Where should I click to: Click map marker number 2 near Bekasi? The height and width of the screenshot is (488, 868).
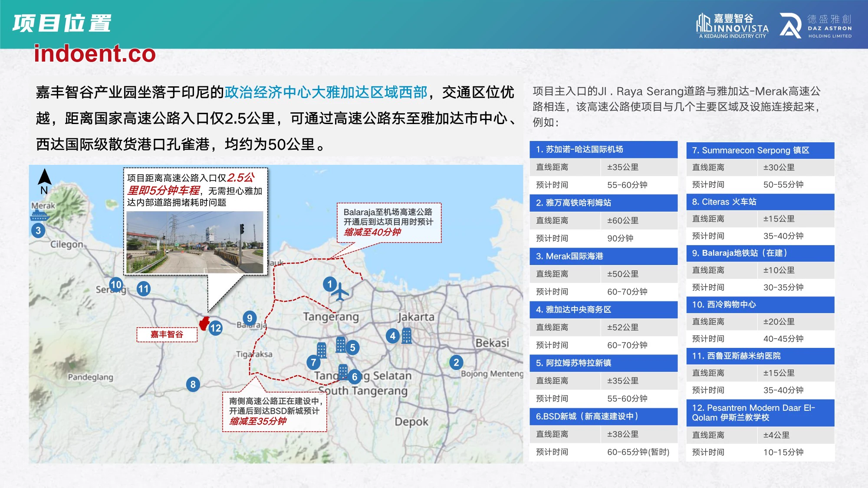tap(456, 363)
